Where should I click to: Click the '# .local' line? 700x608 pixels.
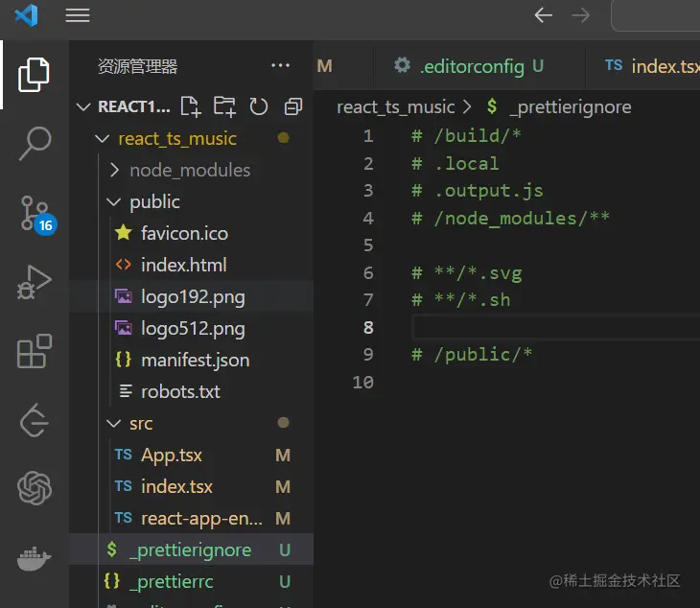455,163
